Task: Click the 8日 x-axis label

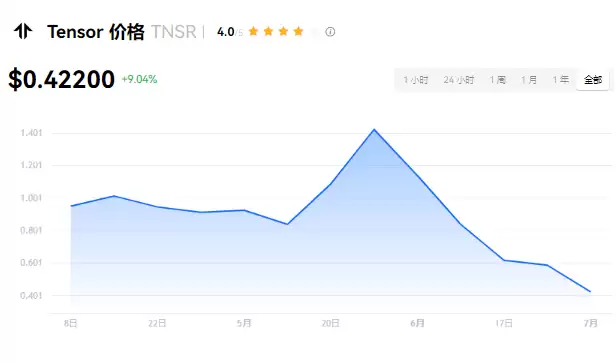Action: pyautogui.click(x=71, y=323)
